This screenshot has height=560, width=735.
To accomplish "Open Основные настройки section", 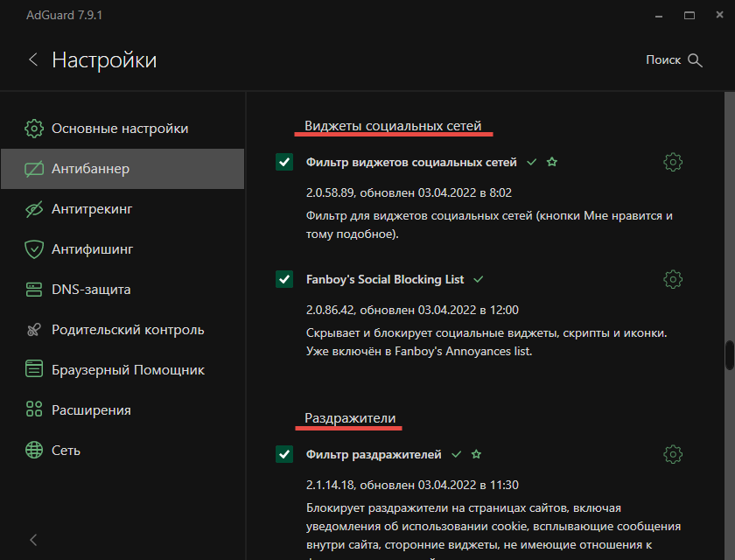I will click(x=122, y=129).
